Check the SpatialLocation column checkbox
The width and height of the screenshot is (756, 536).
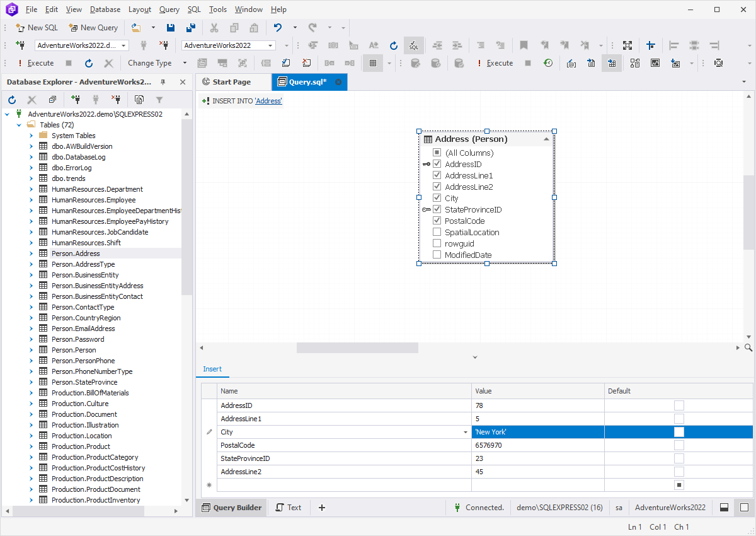[x=437, y=232]
